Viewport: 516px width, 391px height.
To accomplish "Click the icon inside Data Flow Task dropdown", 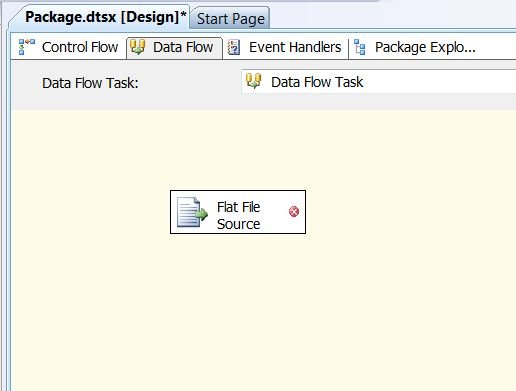I will [253, 81].
